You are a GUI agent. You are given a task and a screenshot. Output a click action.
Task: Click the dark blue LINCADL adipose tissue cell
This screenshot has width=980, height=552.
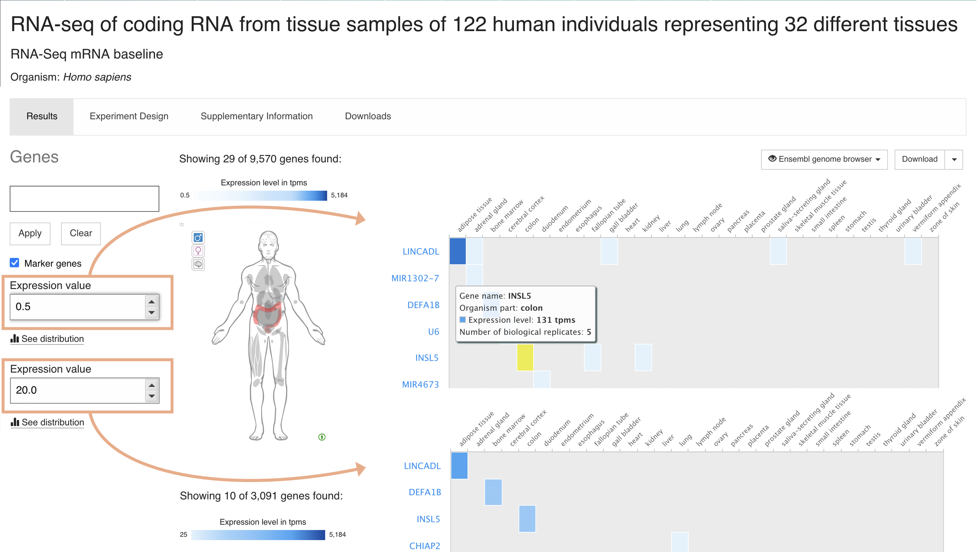click(x=458, y=251)
